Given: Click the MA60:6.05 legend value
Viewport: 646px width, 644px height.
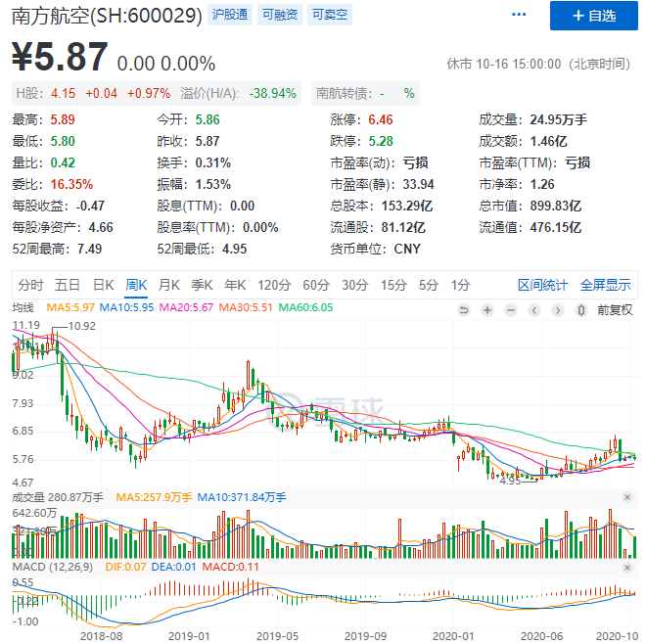Looking at the screenshot, I should pos(305,307).
